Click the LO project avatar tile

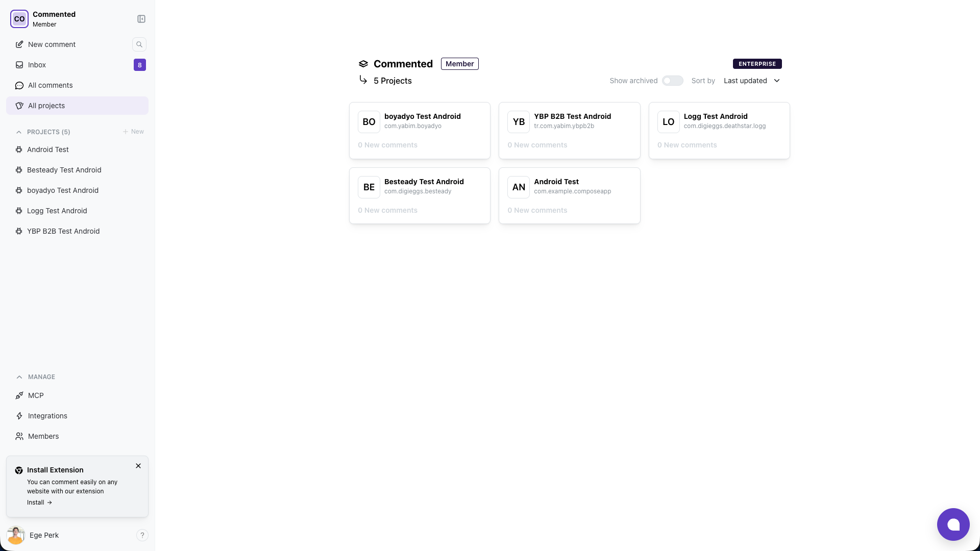(669, 122)
